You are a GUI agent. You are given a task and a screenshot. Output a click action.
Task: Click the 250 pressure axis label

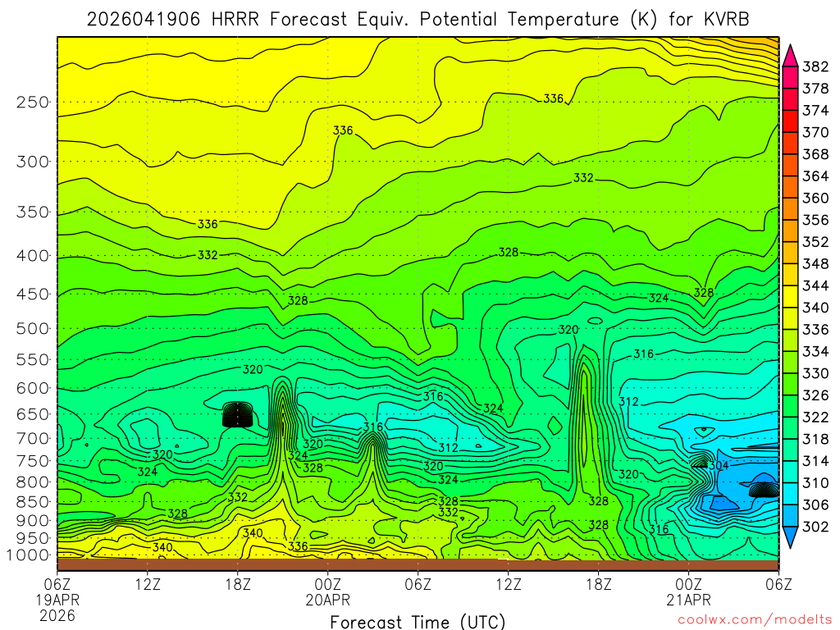pos(33,103)
